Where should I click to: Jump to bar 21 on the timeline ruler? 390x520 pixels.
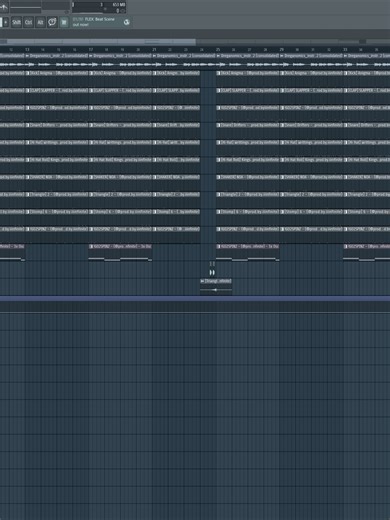(x=154, y=49)
